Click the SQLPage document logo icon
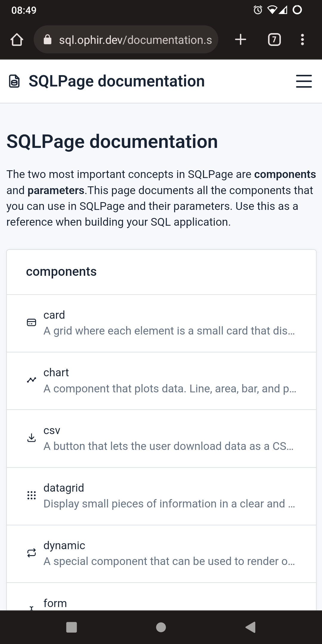This screenshot has height=644, width=322. [14, 80]
